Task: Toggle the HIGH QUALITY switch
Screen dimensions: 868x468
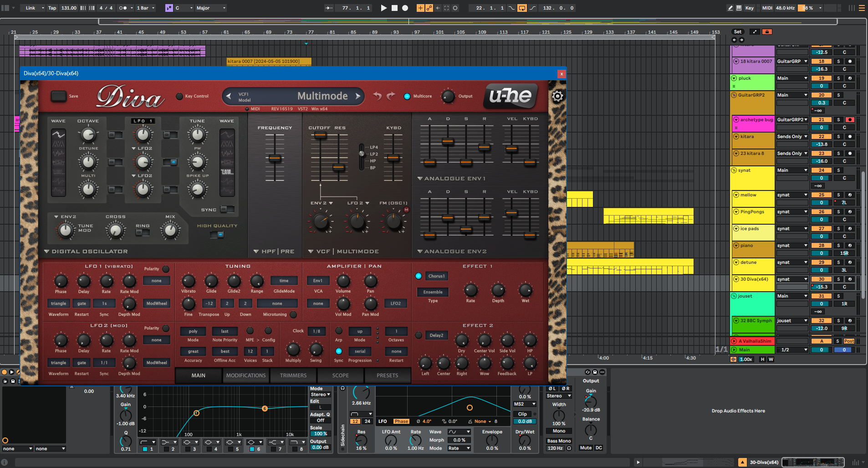Action: coord(217,235)
